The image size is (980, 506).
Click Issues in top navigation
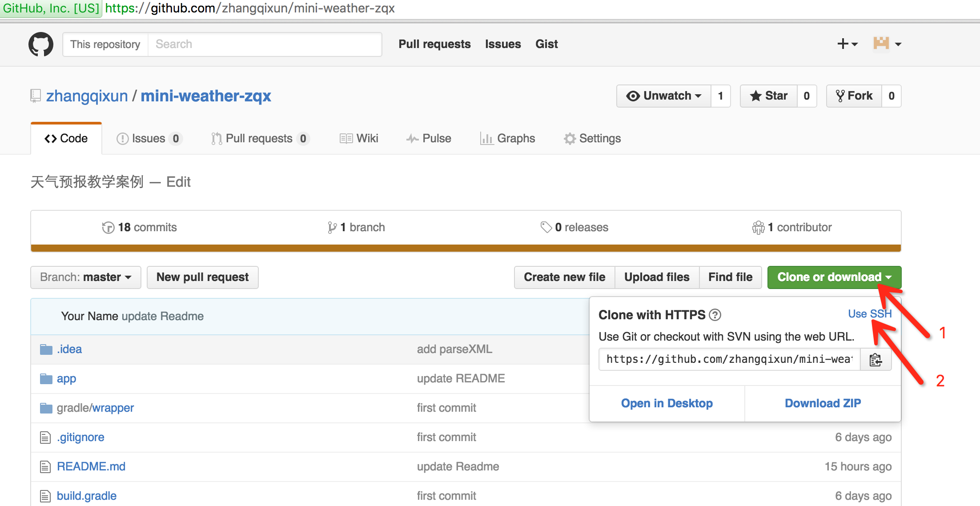[503, 44]
